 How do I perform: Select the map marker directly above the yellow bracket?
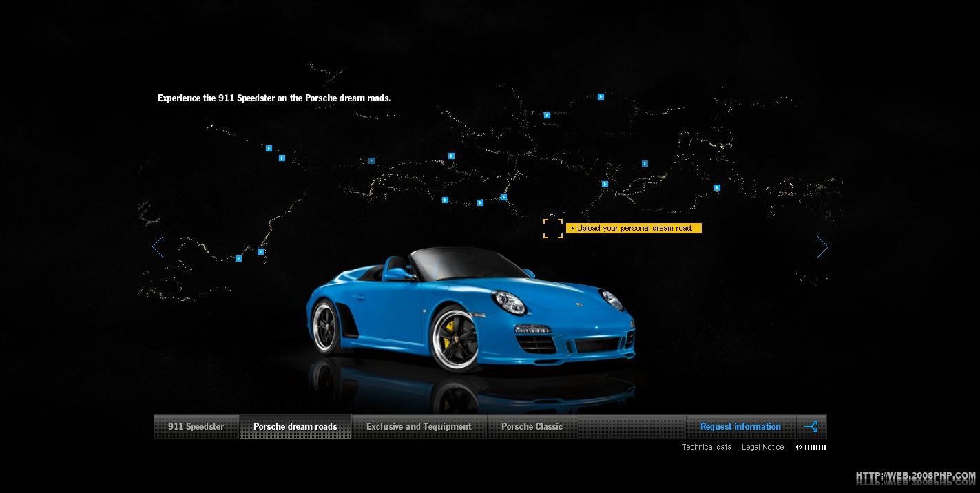[547, 116]
